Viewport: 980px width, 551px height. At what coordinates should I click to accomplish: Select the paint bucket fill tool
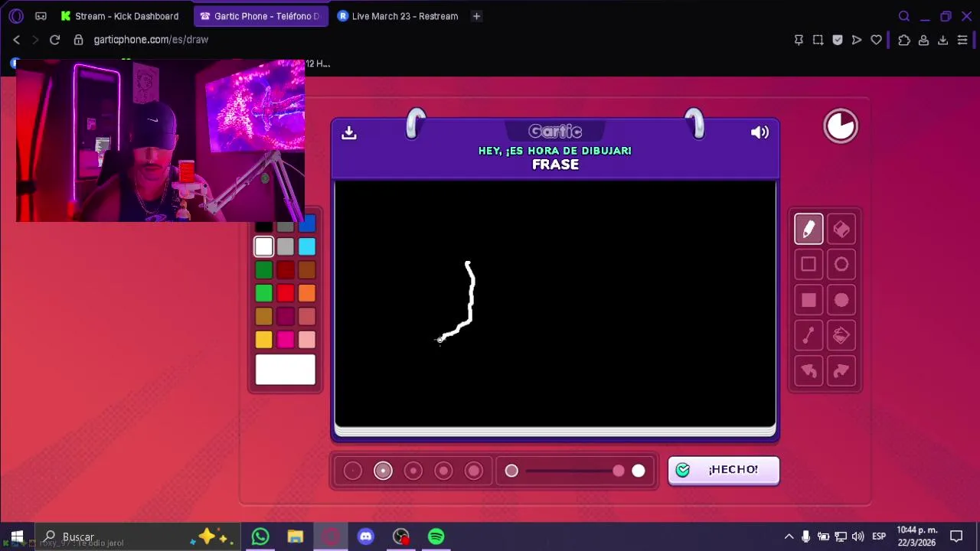[841, 335]
